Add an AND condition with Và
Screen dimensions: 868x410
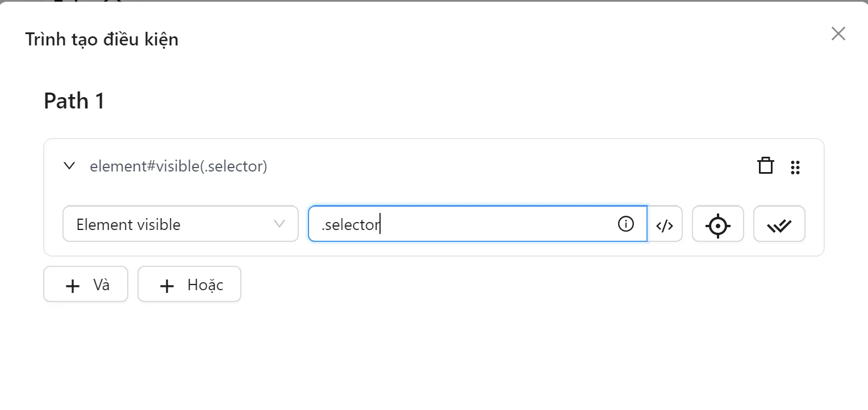[86, 285]
